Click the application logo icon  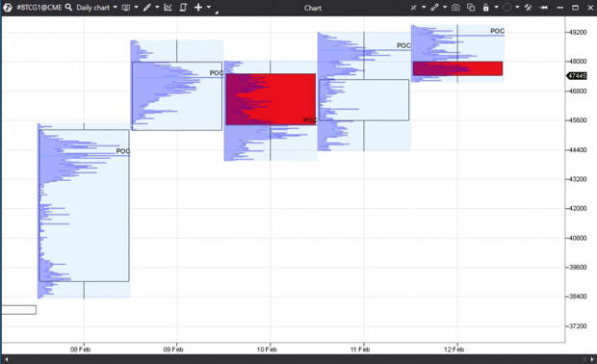[8, 8]
